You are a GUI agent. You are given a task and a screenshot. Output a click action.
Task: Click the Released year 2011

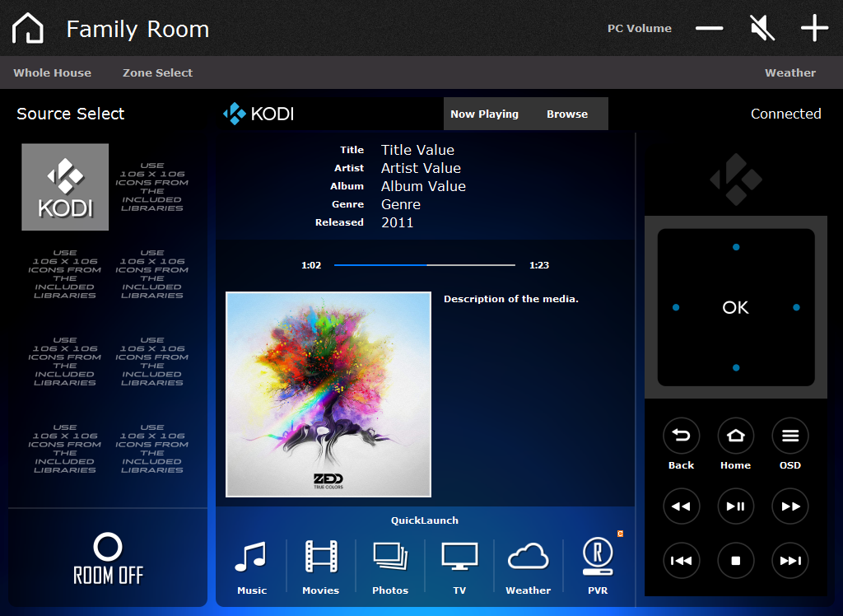398,222
